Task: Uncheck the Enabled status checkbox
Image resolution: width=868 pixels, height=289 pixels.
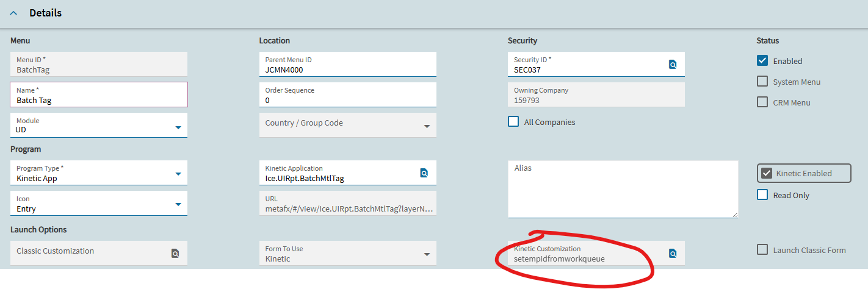Action: pos(762,60)
